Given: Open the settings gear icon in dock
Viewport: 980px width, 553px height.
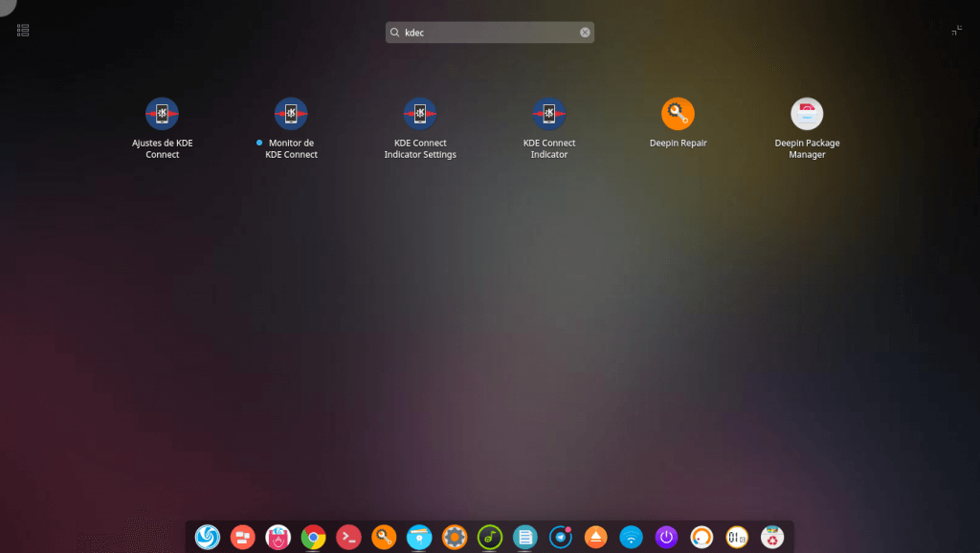Looking at the screenshot, I should click(x=455, y=537).
